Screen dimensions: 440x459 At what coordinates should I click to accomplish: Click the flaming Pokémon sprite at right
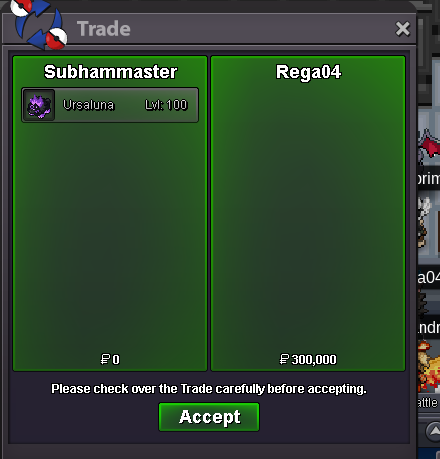point(429,367)
